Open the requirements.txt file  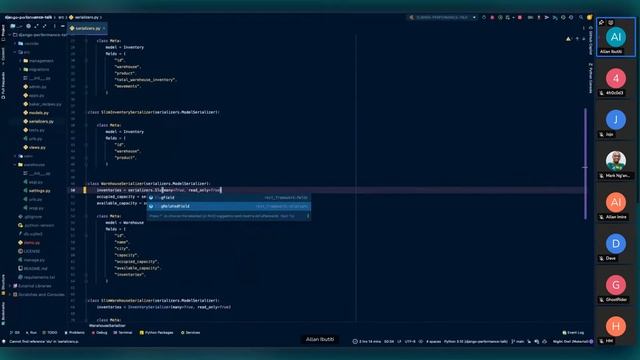tap(36, 277)
